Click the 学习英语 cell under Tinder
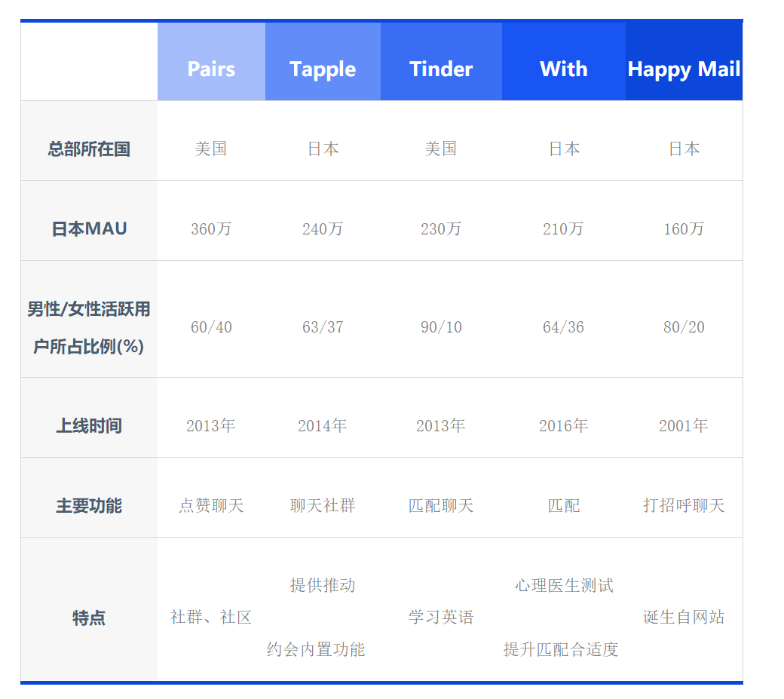 [441, 618]
